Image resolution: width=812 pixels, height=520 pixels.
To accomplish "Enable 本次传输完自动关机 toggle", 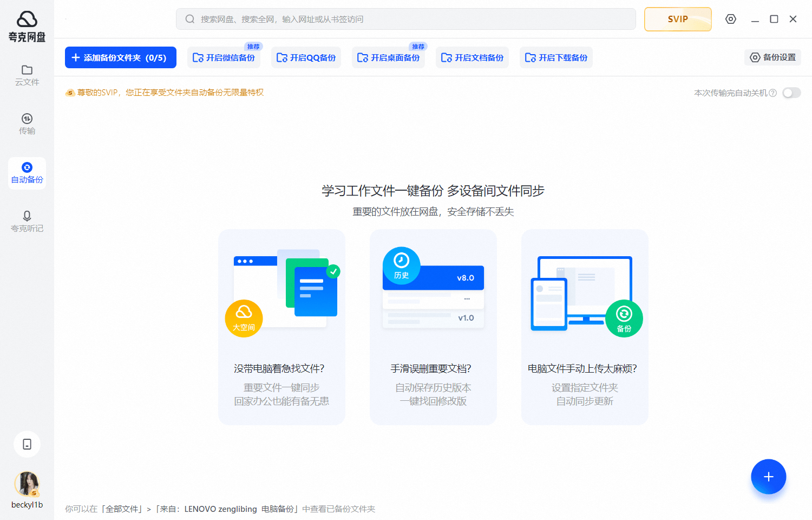I will 791,93.
